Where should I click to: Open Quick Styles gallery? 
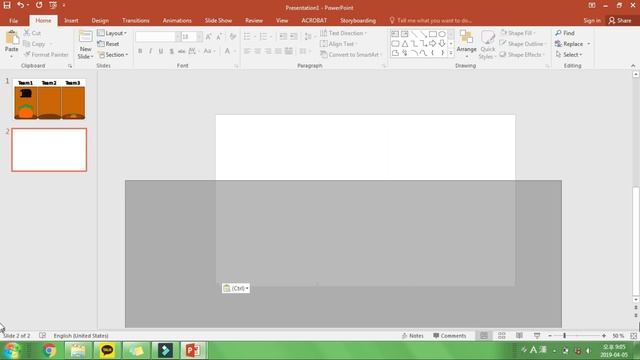click(487, 44)
